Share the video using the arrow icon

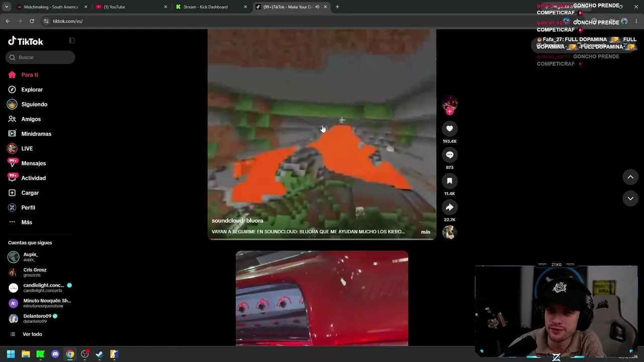coord(450,207)
